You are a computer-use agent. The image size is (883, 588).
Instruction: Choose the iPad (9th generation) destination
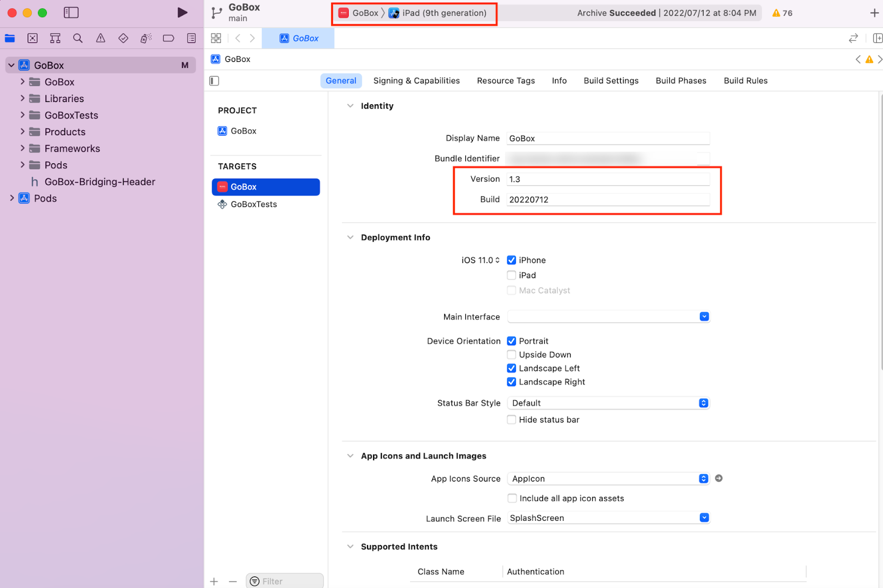438,13
